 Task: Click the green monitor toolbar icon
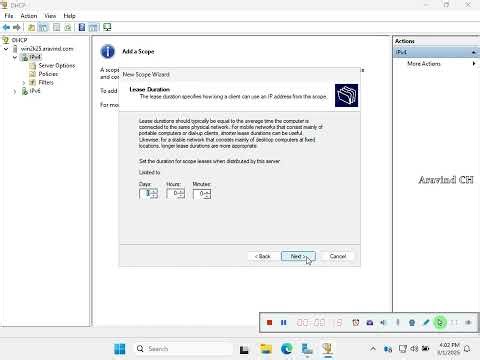[107, 28]
